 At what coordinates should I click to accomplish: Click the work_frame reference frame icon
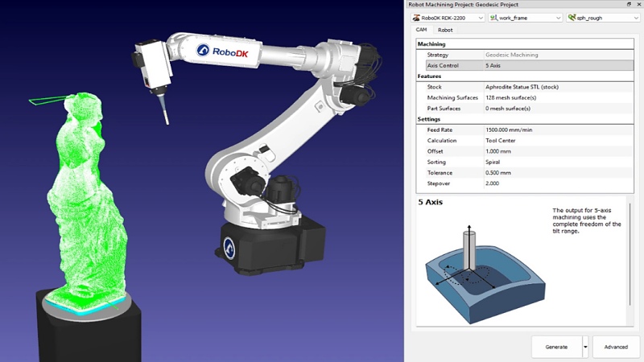[493, 17]
